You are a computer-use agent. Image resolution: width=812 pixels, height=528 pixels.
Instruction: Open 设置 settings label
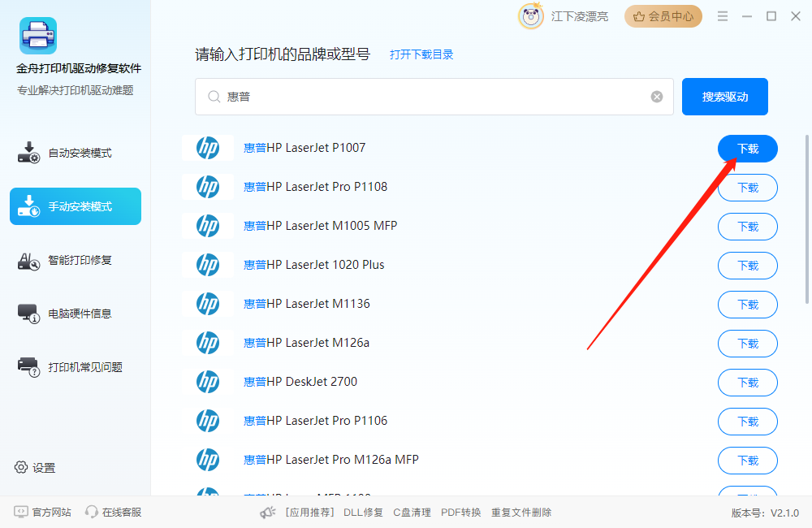point(44,468)
